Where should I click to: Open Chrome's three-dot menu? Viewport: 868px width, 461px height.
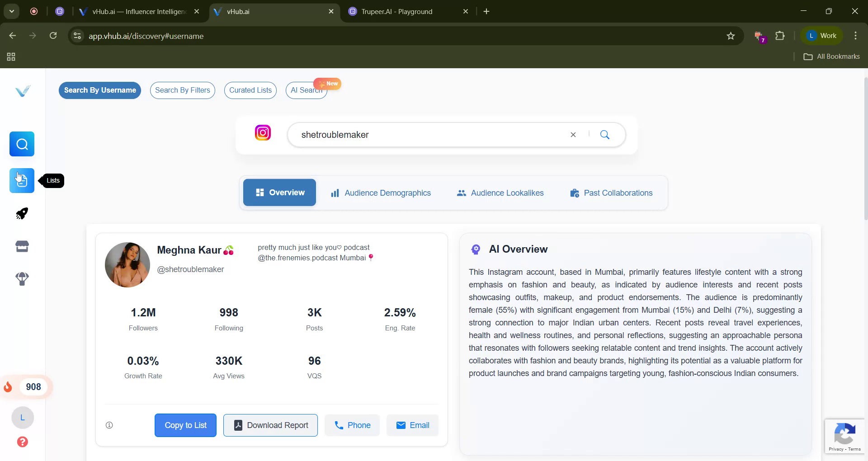tap(855, 36)
